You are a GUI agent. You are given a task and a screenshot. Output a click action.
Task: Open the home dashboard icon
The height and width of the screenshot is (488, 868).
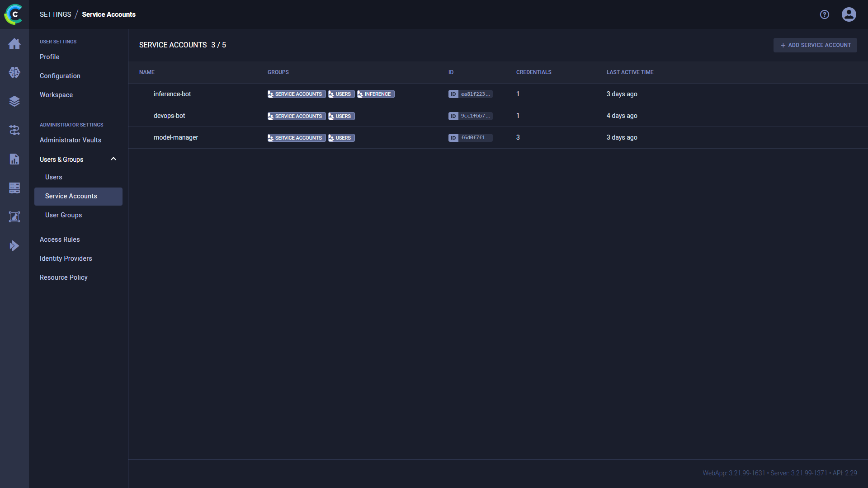click(14, 43)
